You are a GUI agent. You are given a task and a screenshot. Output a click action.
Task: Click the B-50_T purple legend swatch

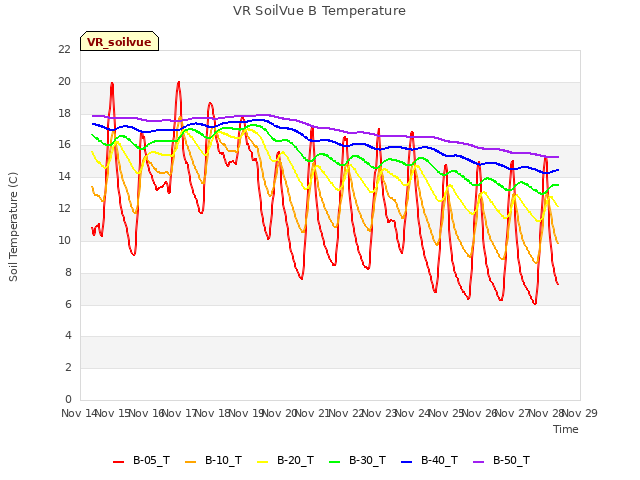pyautogui.click(x=479, y=462)
